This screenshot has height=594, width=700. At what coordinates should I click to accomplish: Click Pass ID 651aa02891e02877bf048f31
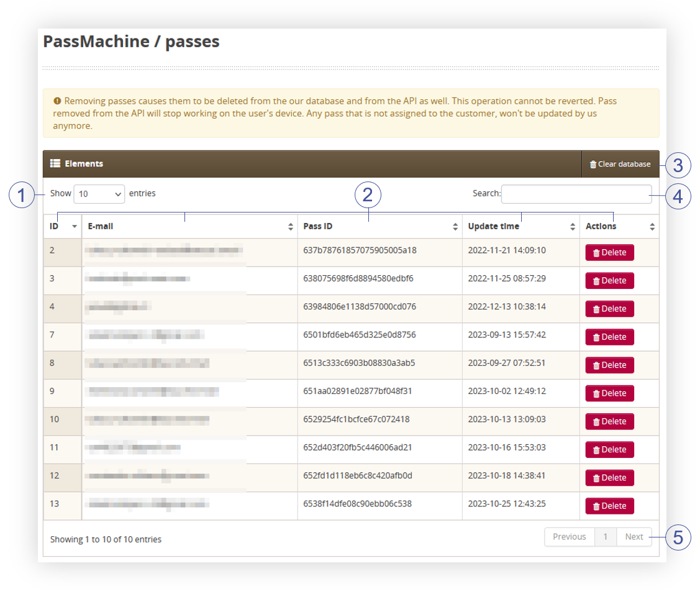pos(358,391)
